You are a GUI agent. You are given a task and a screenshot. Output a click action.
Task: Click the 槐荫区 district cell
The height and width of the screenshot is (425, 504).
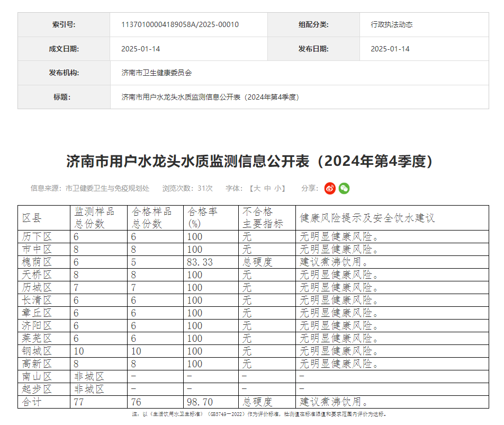[x=37, y=262]
